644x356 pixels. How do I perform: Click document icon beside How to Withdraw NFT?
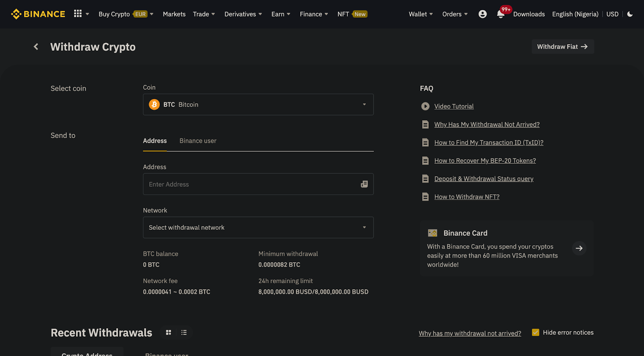coord(425,197)
